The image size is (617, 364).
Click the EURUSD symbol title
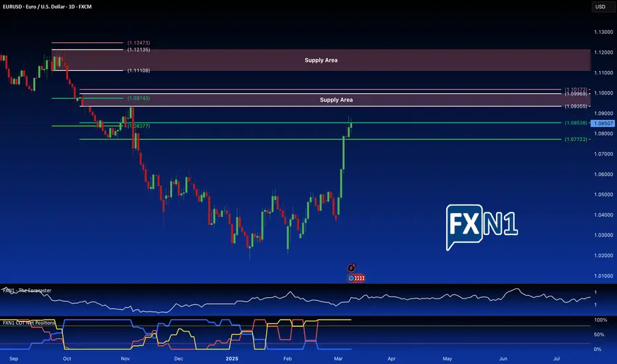[47, 7]
